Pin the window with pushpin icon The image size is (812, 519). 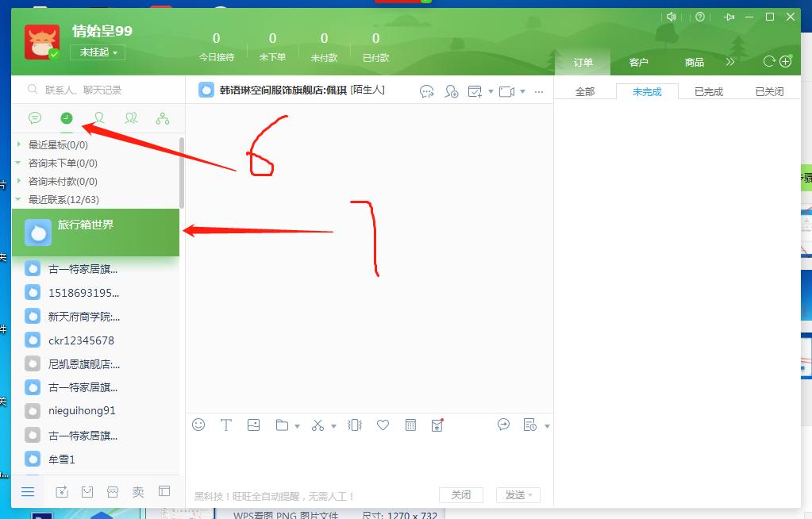[x=729, y=17]
